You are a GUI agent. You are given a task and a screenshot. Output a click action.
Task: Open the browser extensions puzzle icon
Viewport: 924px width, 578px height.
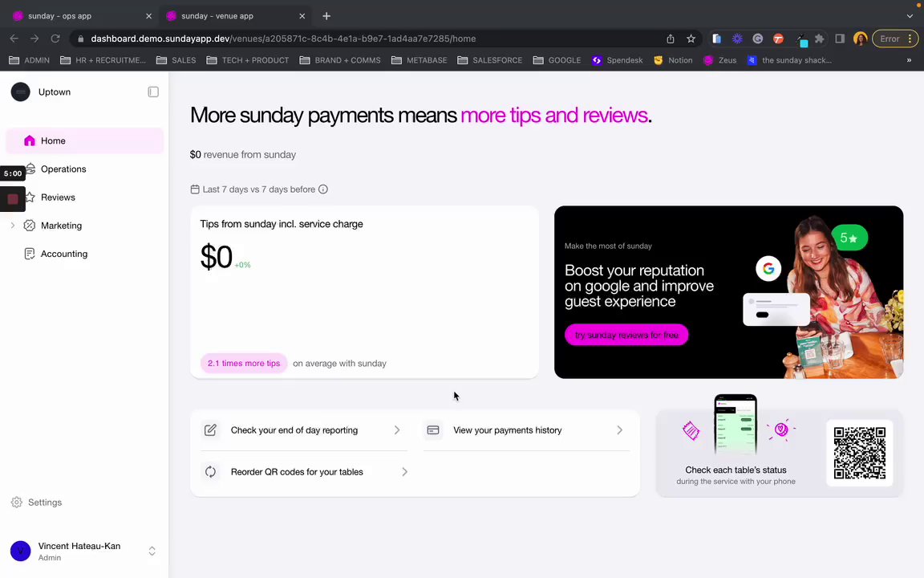click(x=819, y=39)
